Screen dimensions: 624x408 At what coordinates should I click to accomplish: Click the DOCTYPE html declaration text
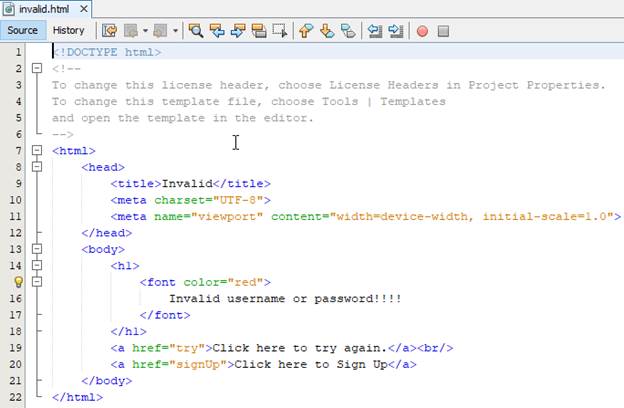[107, 52]
